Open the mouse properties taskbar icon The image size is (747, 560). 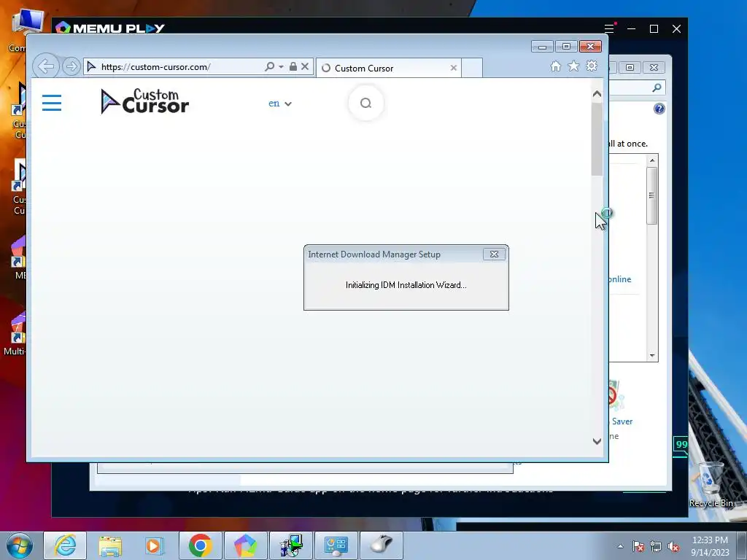point(382,545)
